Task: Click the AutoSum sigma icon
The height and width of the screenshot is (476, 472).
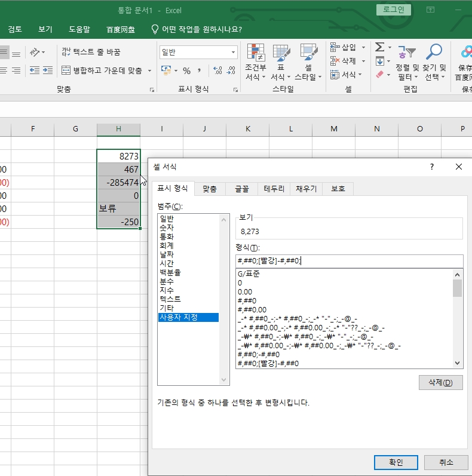Action: tap(379, 47)
